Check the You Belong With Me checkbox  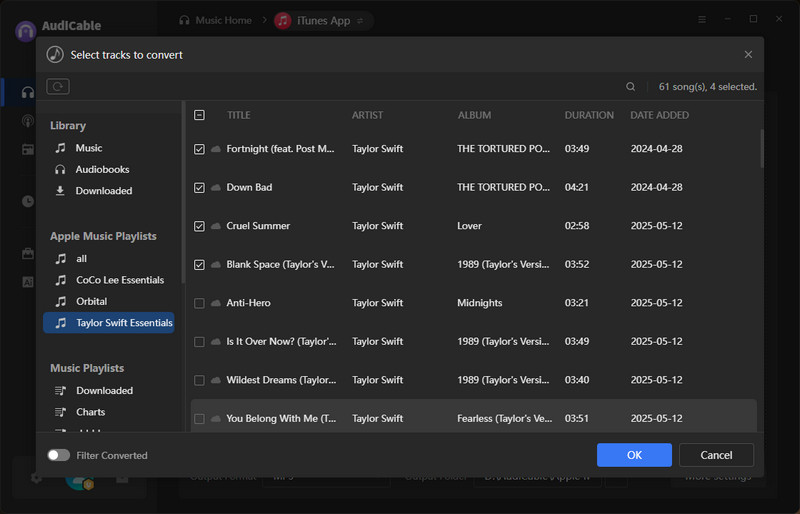199,419
